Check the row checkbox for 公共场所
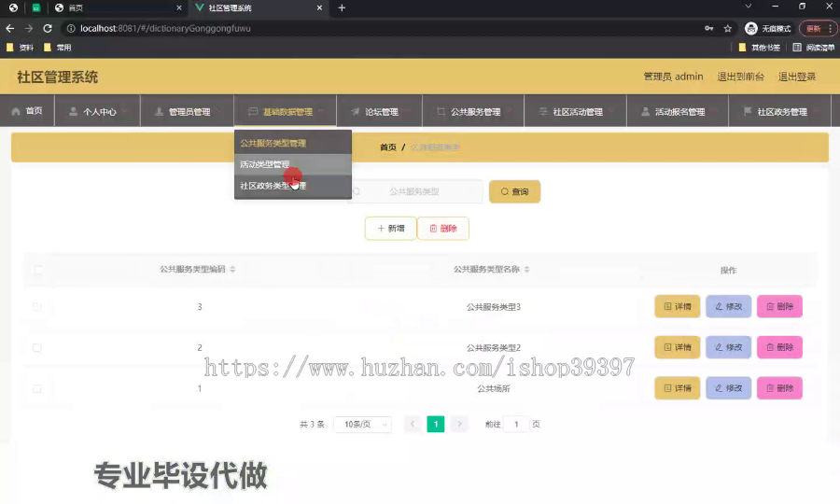Viewport: 840px width, 504px height. (x=36, y=388)
